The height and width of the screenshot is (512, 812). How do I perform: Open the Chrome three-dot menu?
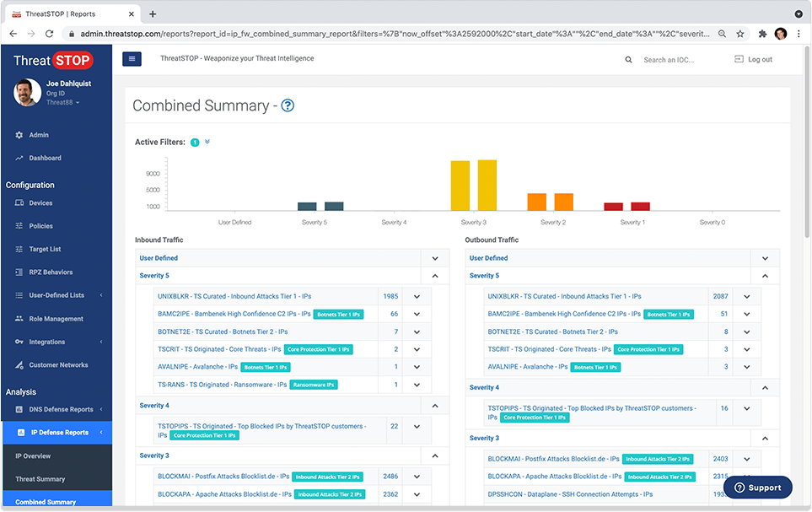(x=799, y=34)
